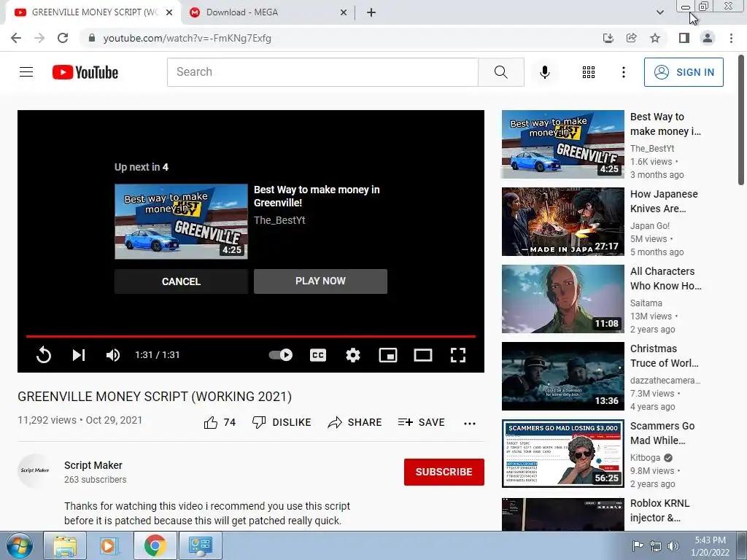Replay the video with replay icon
Screen dimensions: 747x560
[x=43, y=355]
